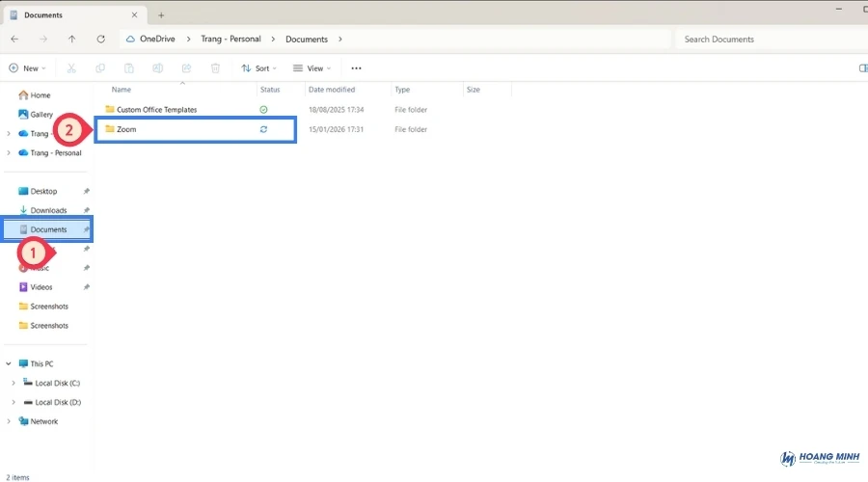
Task: Click the Paste clipboard icon
Action: click(129, 68)
